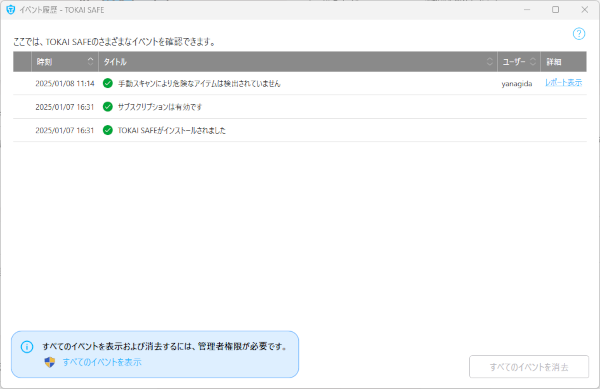Click green check icon for manual scan event
This screenshot has height=389, width=600.
108,83
